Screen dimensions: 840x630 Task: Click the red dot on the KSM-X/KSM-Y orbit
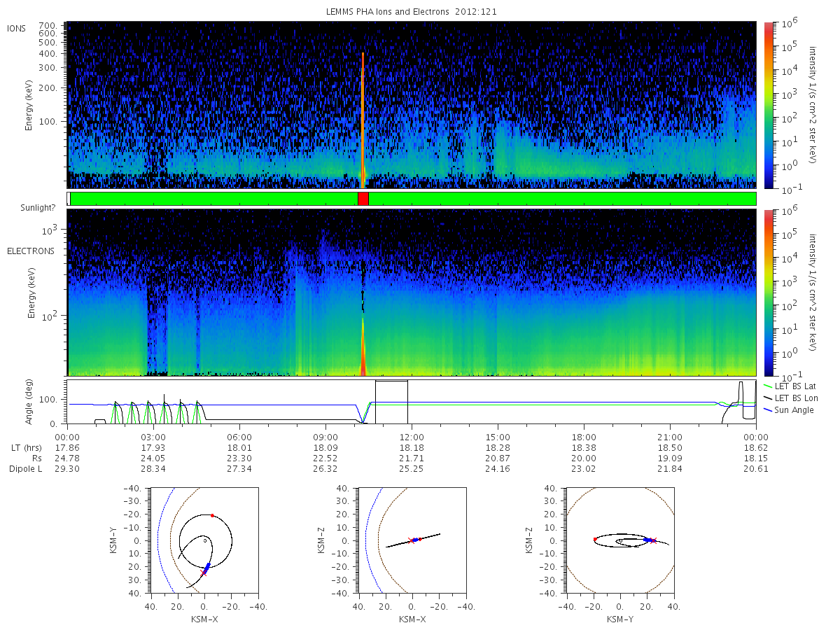coord(212,515)
